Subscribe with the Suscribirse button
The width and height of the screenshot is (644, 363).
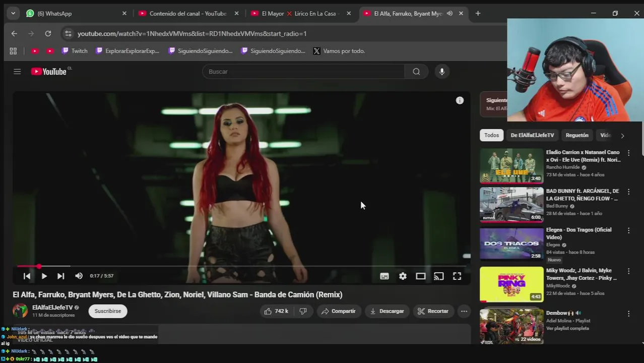point(108,311)
